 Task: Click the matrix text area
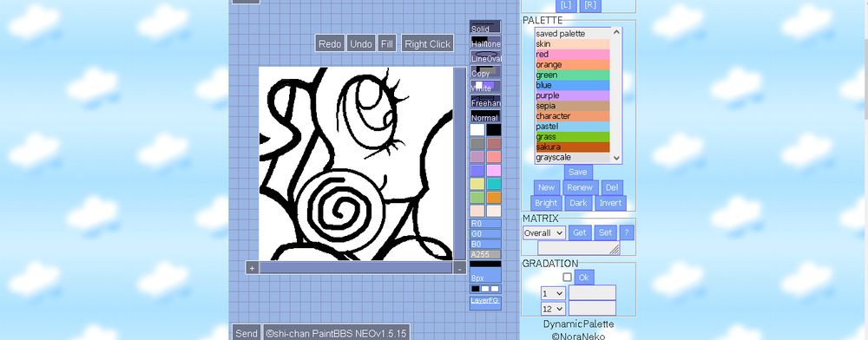coord(578,248)
